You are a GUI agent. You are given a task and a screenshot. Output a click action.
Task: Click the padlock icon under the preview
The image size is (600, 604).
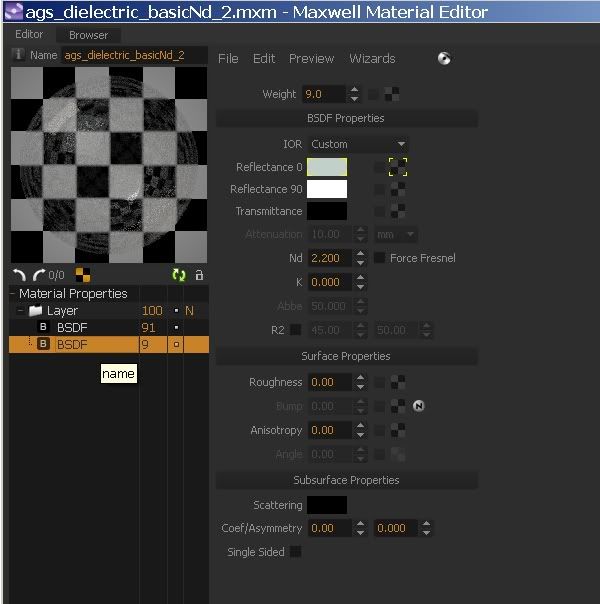199,275
